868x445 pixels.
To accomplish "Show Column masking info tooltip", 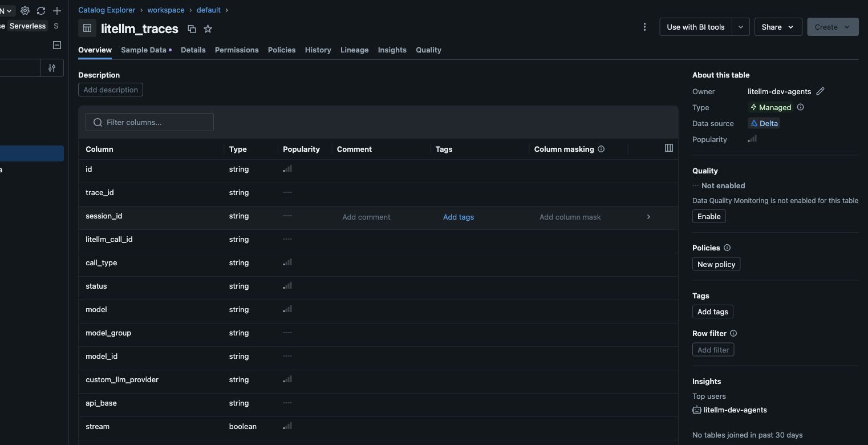I will [601, 149].
